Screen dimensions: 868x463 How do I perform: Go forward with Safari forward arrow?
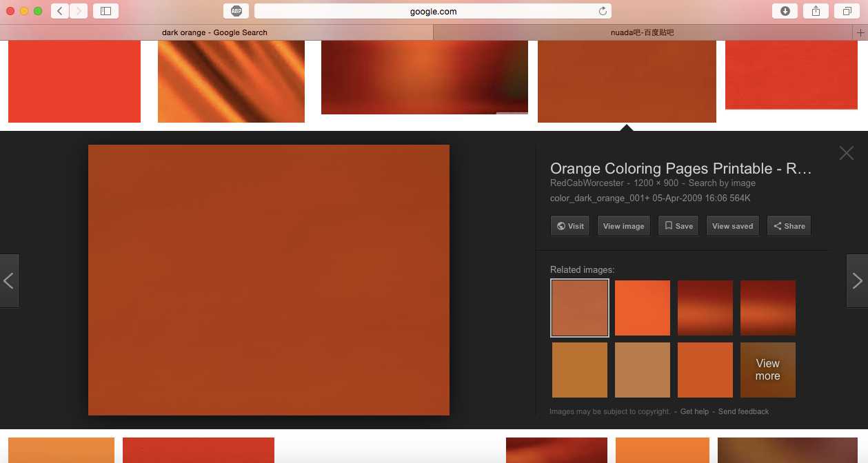(x=79, y=11)
